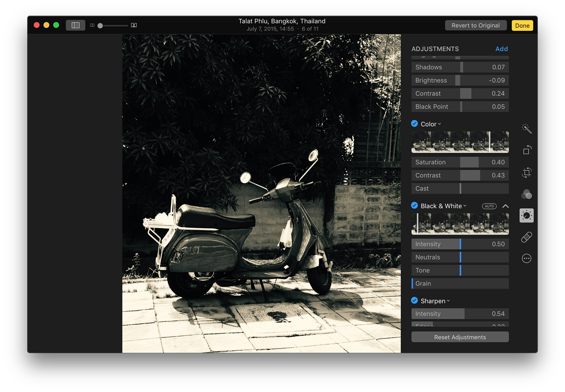Screen dimensions: 565x392
Task: Click the Cast slider
Action: coord(460,188)
